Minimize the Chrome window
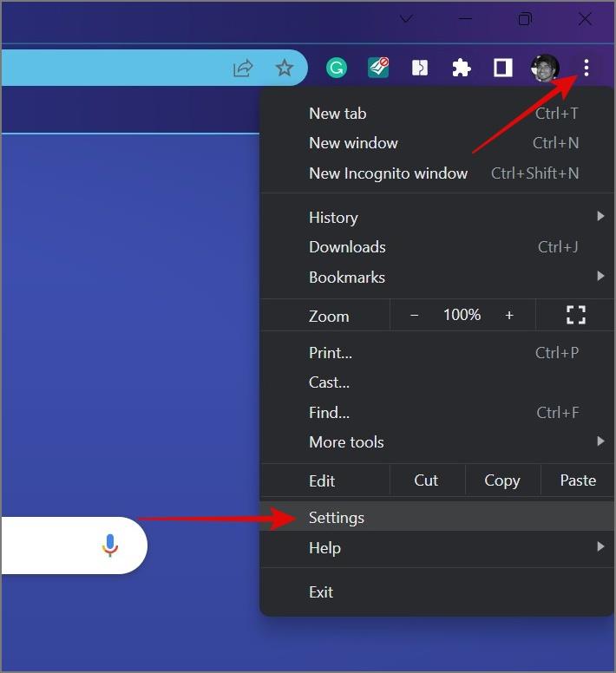The height and width of the screenshot is (673, 616). 465,19
